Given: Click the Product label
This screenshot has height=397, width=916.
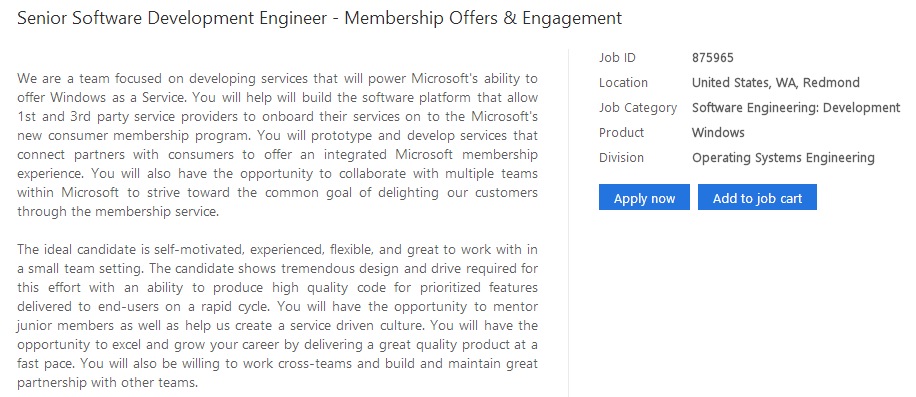Looking at the screenshot, I should [x=621, y=133].
